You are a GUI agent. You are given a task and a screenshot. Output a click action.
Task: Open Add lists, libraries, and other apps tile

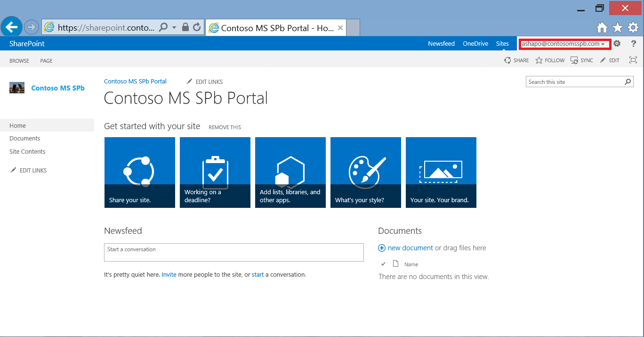pos(290,173)
